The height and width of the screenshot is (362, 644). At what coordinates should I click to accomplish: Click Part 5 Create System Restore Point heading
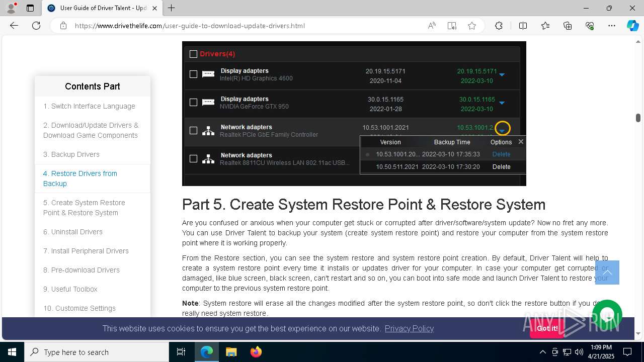(x=364, y=205)
